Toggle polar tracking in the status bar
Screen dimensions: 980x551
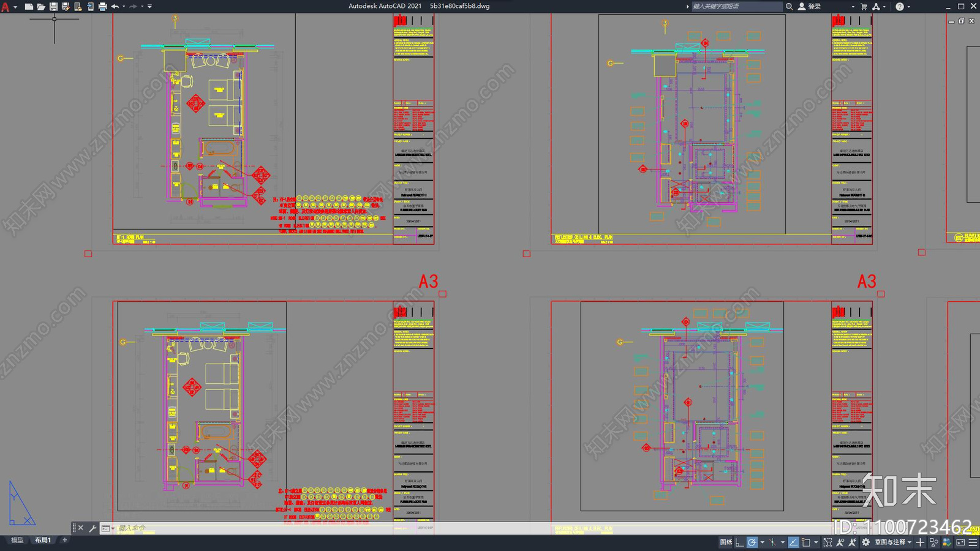tap(752, 542)
